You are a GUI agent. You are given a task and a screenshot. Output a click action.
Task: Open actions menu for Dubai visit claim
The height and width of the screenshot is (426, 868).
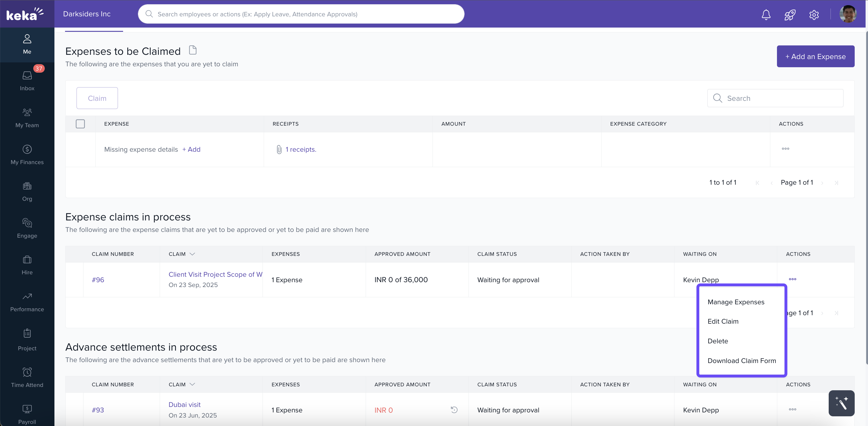pos(792,409)
